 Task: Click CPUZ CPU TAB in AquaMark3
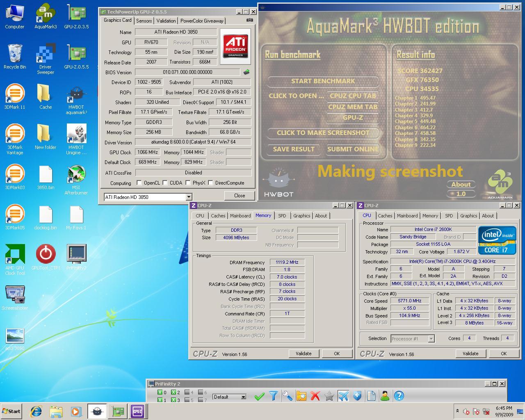[x=353, y=96]
